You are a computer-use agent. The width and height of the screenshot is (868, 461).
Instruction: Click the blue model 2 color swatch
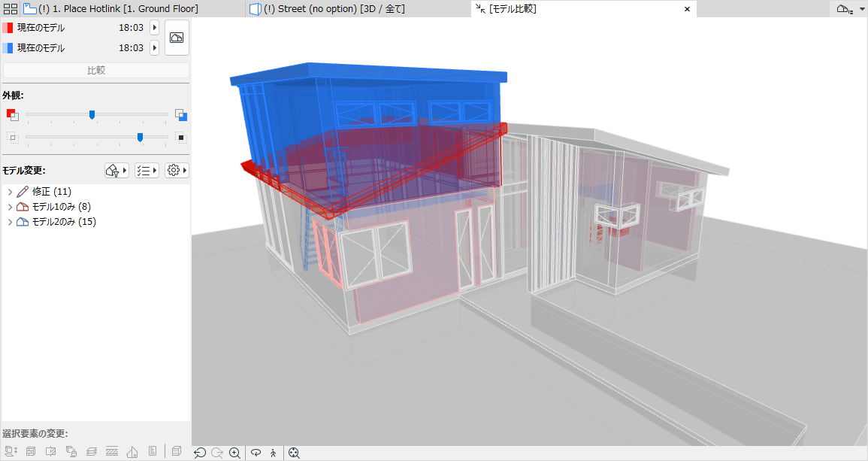pos(8,47)
